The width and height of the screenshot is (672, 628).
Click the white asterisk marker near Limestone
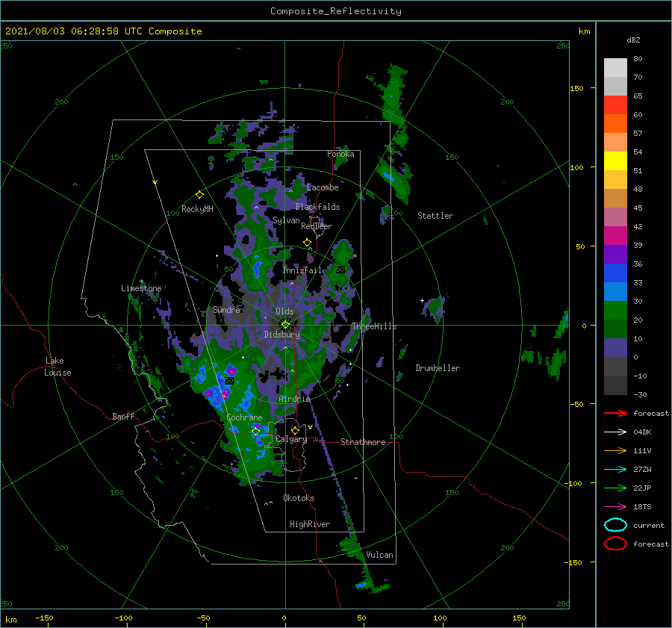click(x=141, y=282)
